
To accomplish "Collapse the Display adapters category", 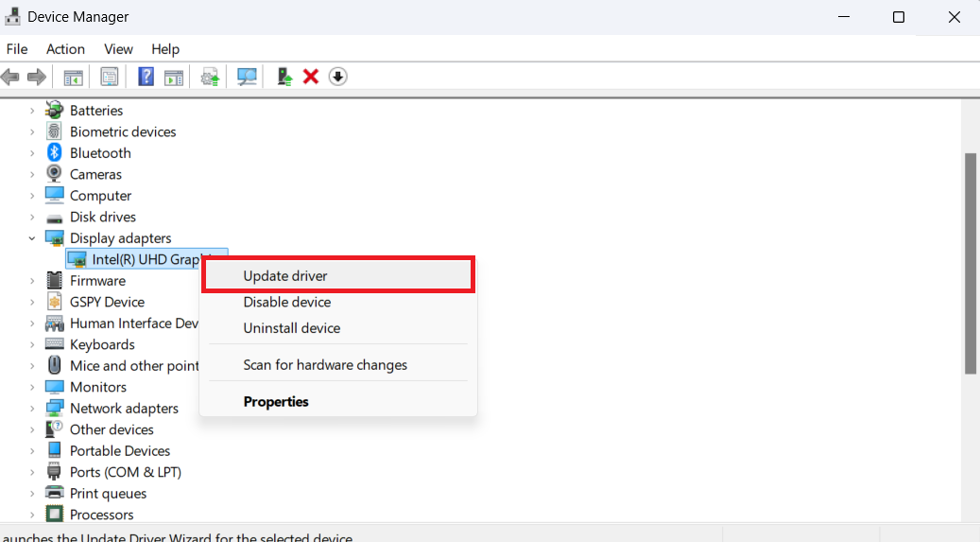I will point(32,238).
